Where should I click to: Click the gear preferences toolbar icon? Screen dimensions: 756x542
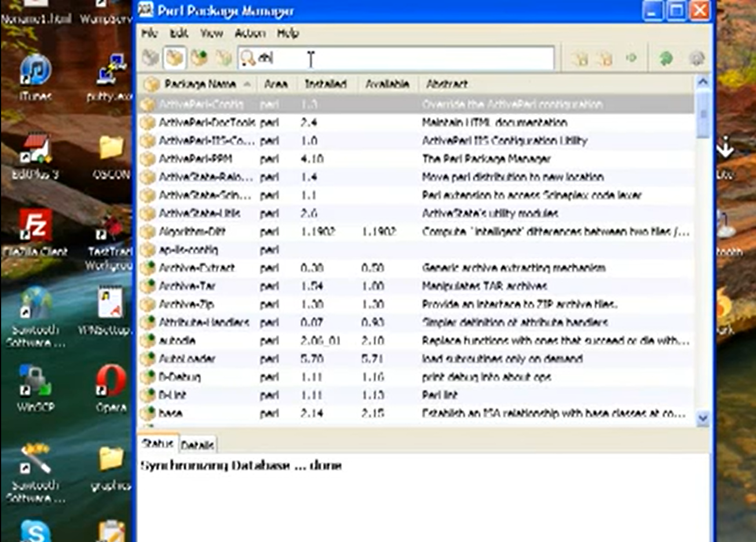click(x=696, y=58)
